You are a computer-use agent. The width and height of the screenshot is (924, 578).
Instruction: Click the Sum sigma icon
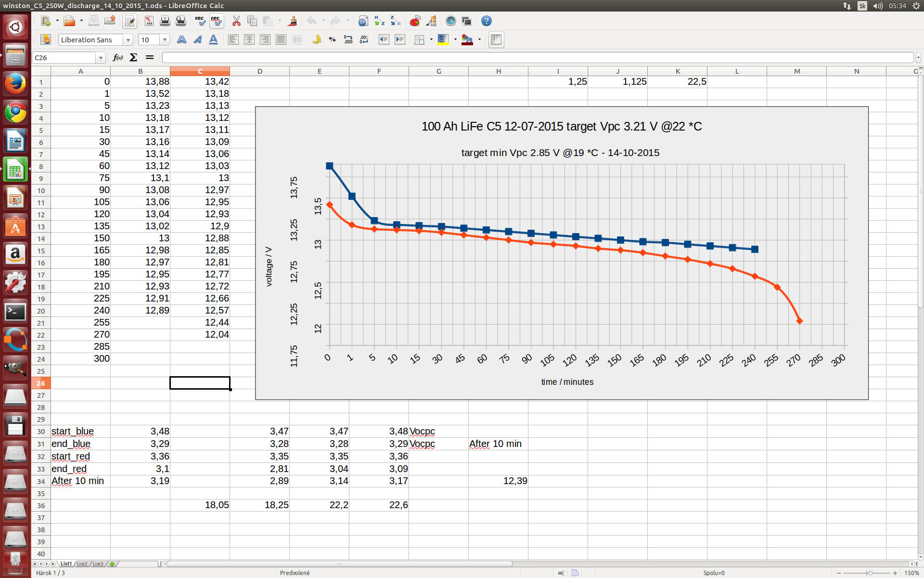coord(133,58)
